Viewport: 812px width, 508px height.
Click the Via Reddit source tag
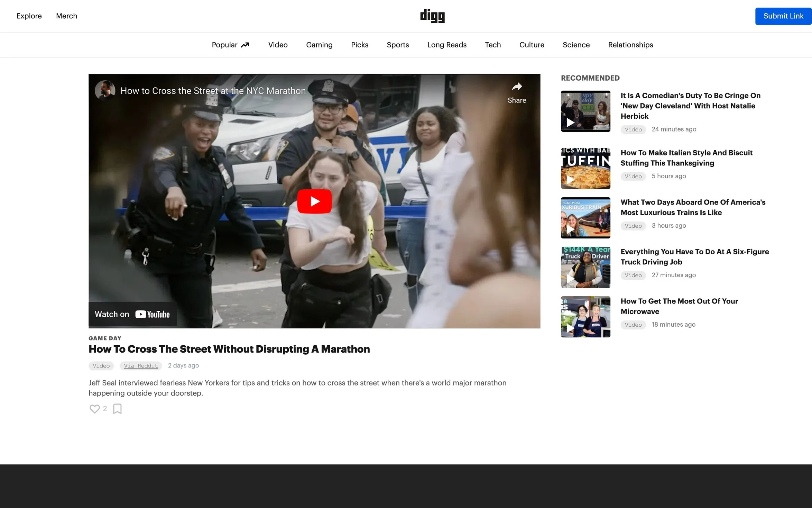tap(141, 366)
